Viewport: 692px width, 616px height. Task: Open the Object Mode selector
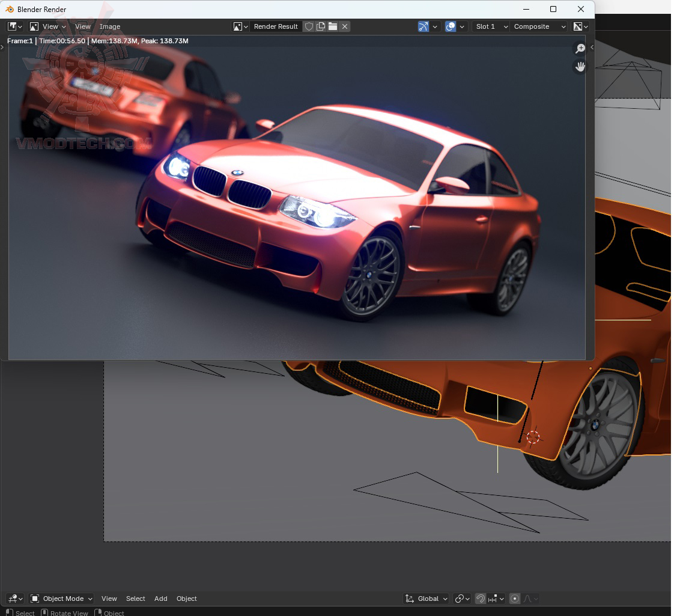(x=62, y=599)
